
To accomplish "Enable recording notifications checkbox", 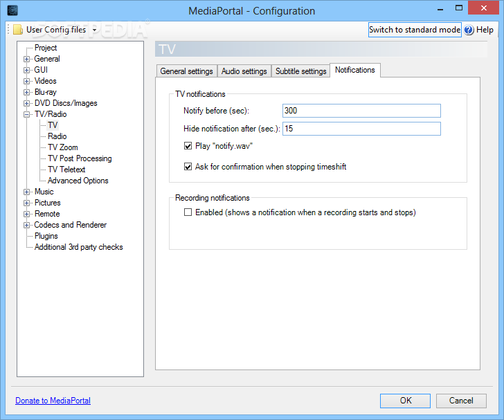I will point(188,212).
